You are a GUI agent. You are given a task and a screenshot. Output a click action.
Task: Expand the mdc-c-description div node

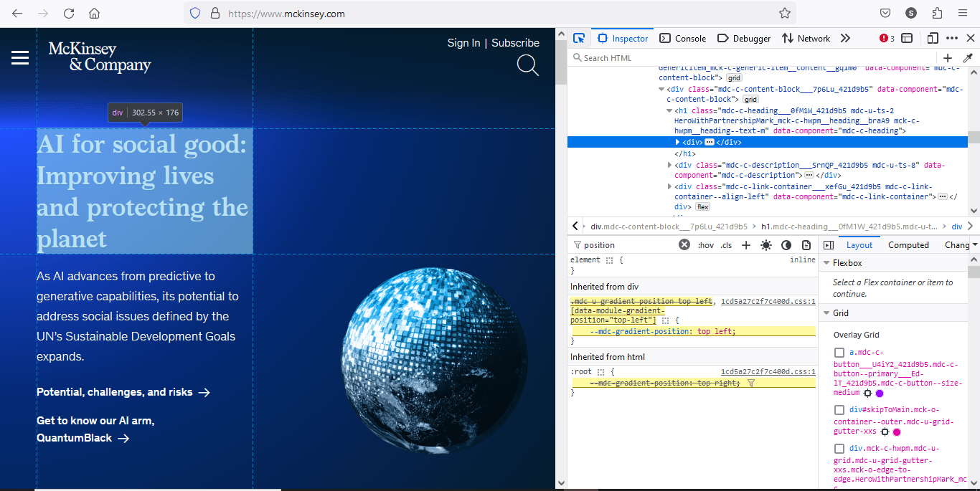[x=669, y=166]
